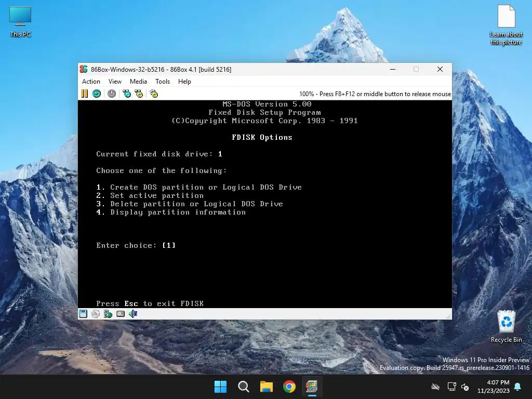Click the 86Box taskbar icon
The height and width of the screenshot is (399, 532).
[312, 387]
